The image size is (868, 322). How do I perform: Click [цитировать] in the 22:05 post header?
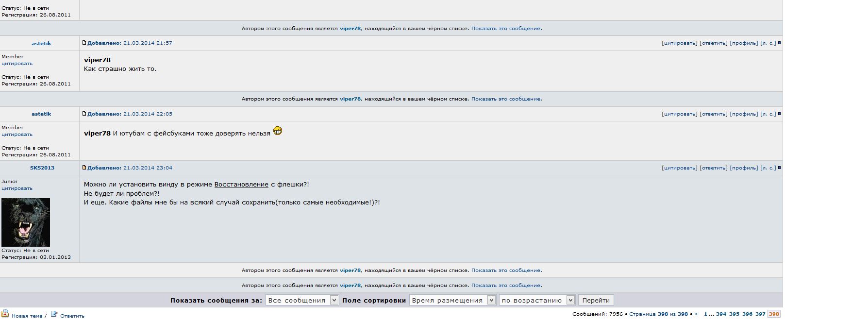tap(679, 114)
